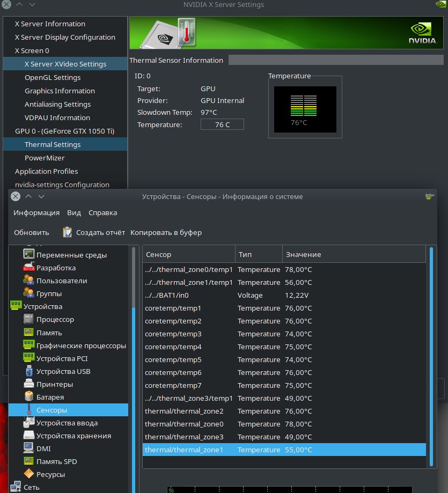The image size is (448, 493).
Task: Click the system info window titlebar app icon
Action: pyautogui.click(x=429, y=196)
